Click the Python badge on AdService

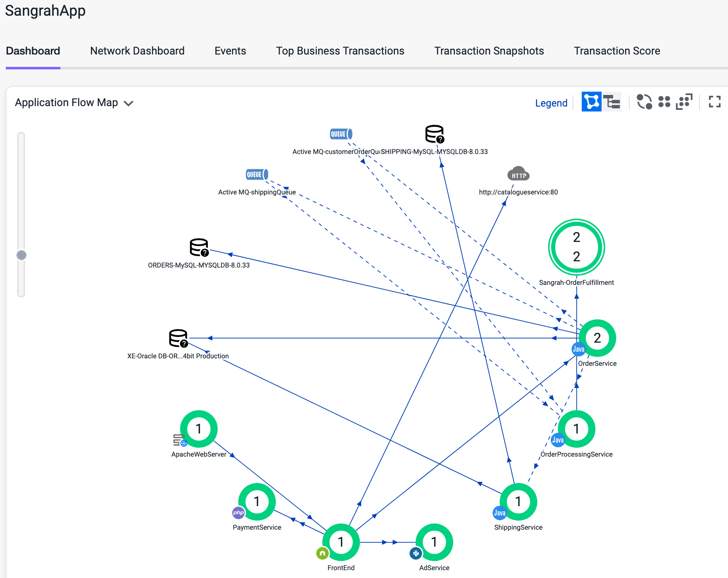[x=416, y=553]
